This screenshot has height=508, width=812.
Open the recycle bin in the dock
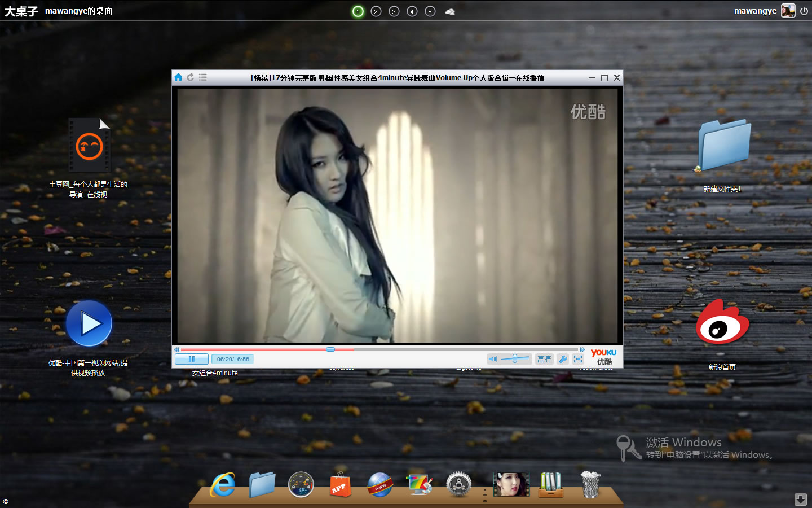590,484
